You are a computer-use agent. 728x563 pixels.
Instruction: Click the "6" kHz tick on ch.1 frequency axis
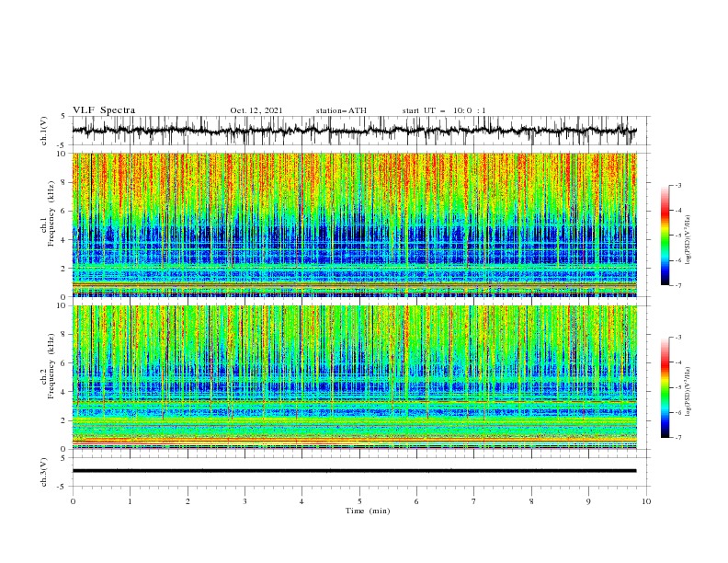pyautogui.click(x=64, y=211)
